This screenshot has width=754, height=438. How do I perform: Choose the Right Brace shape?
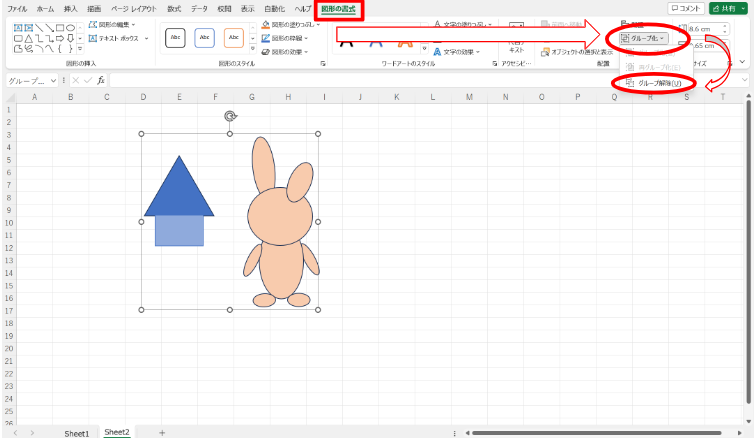coord(71,49)
